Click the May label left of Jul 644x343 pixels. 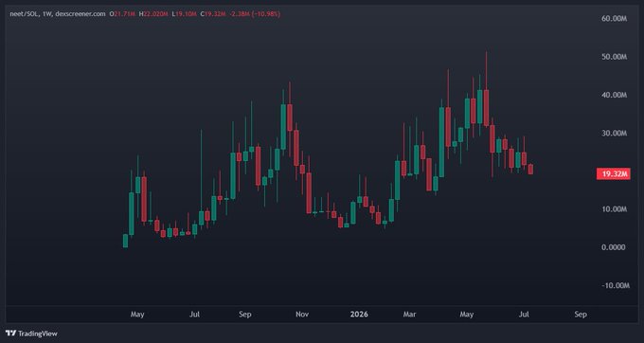point(137,315)
